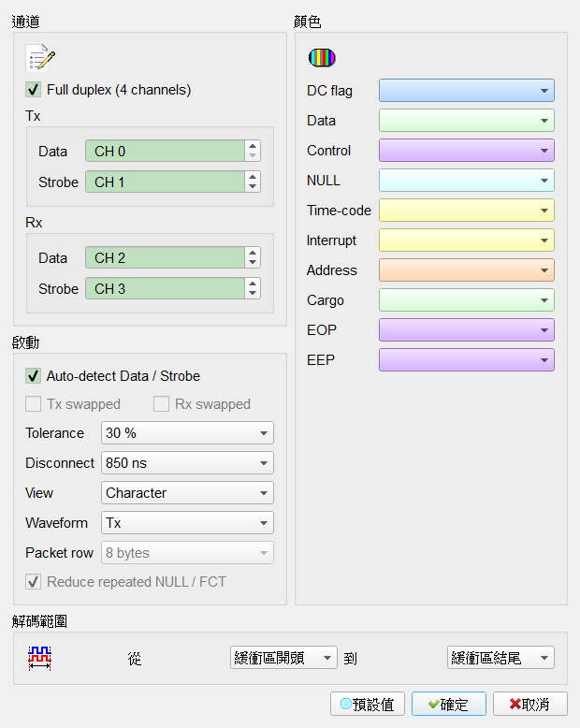Open the Data color picker

[x=467, y=121]
